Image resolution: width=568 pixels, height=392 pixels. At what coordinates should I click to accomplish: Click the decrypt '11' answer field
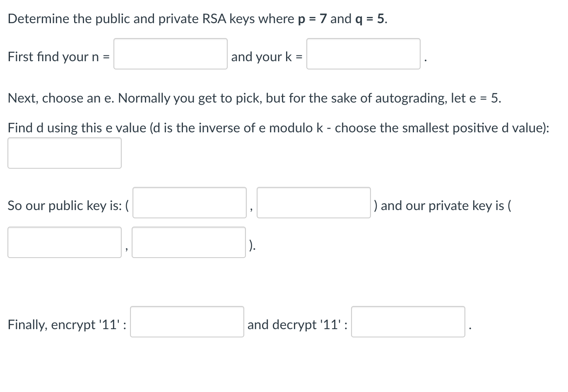408,322
